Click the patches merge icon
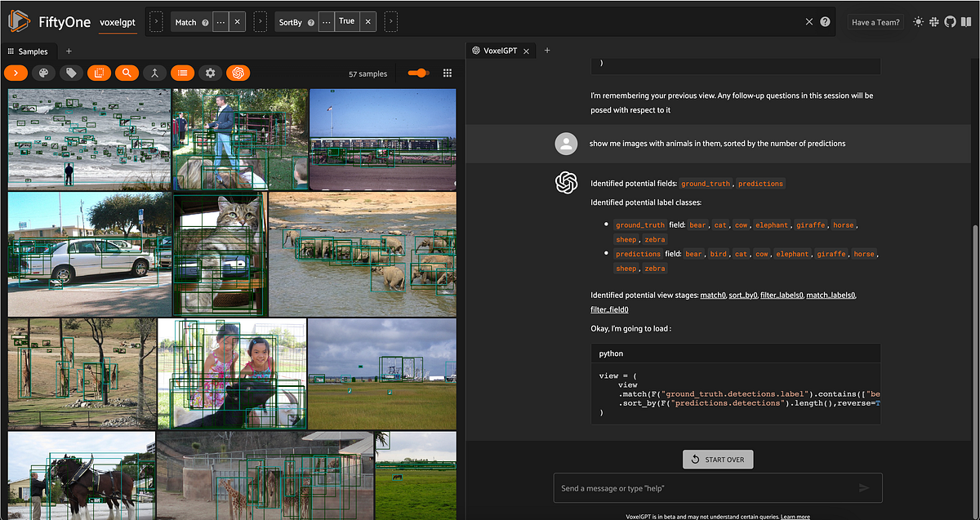This screenshot has width=980, height=520. 154,73
